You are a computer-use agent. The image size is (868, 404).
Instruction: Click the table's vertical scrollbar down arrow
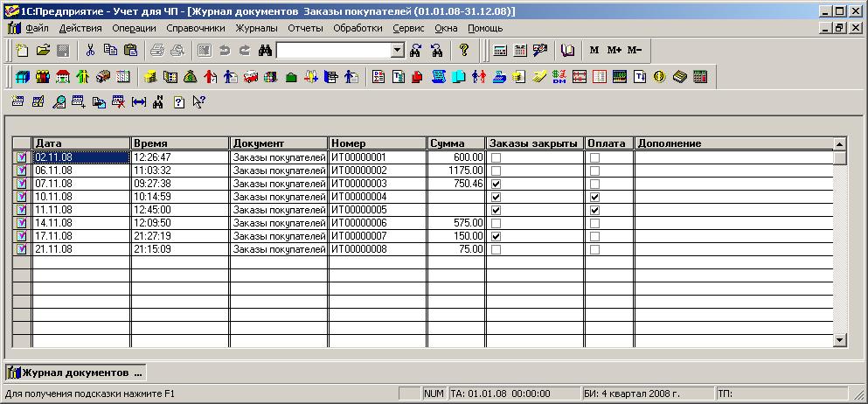tap(840, 340)
